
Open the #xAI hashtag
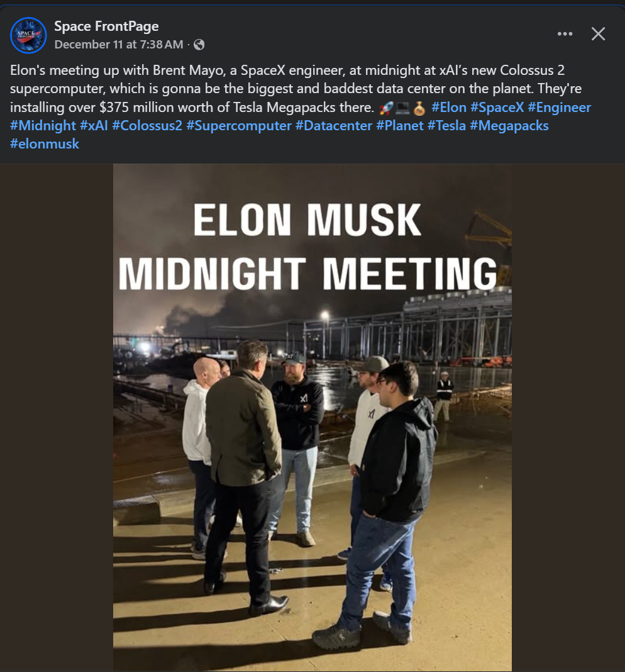point(94,126)
